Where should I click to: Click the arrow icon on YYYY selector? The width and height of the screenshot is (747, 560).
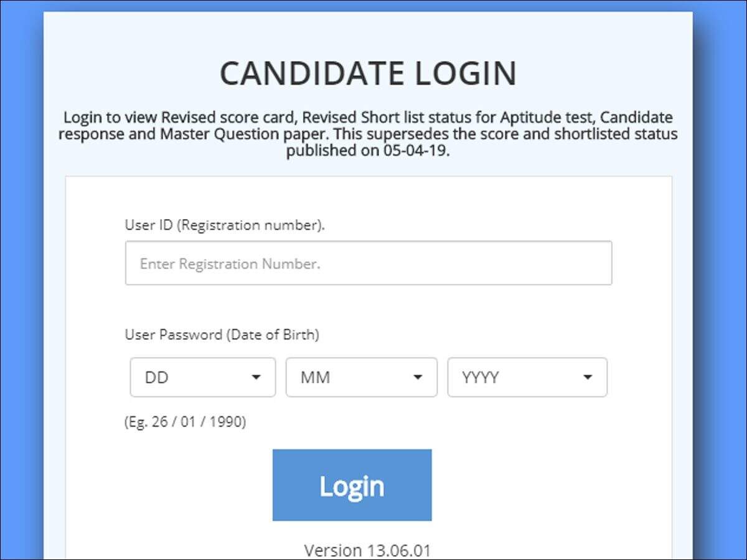pyautogui.click(x=587, y=377)
